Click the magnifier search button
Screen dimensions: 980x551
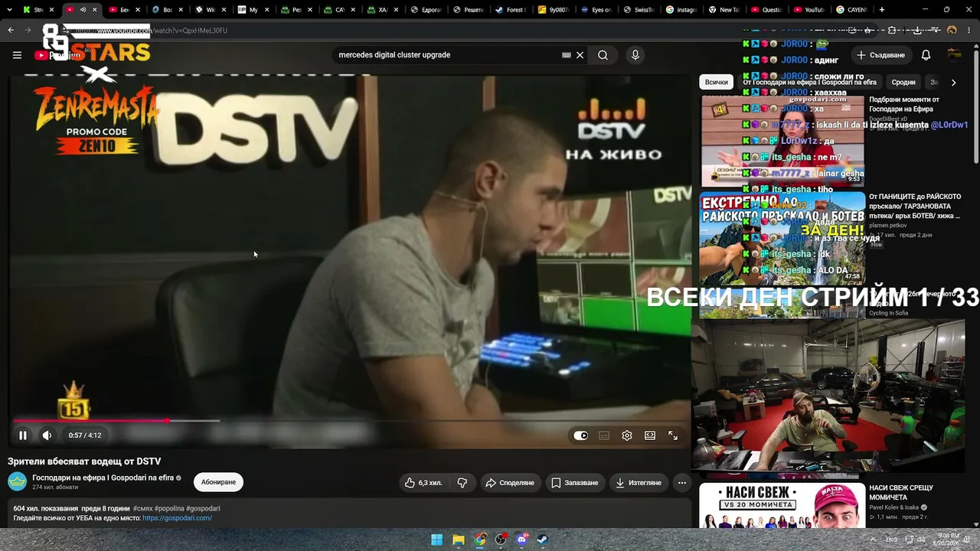[603, 55]
